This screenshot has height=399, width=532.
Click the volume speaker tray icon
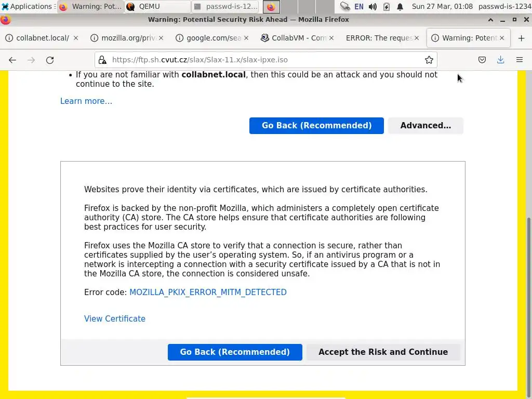373,6
